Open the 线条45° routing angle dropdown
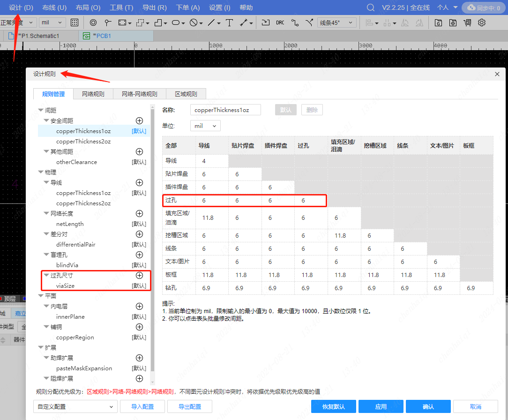 pos(337,22)
